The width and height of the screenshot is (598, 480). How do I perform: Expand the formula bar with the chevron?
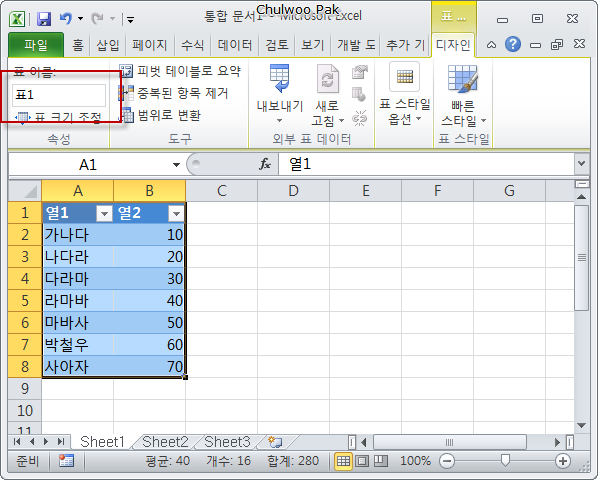tap(581, 164)
